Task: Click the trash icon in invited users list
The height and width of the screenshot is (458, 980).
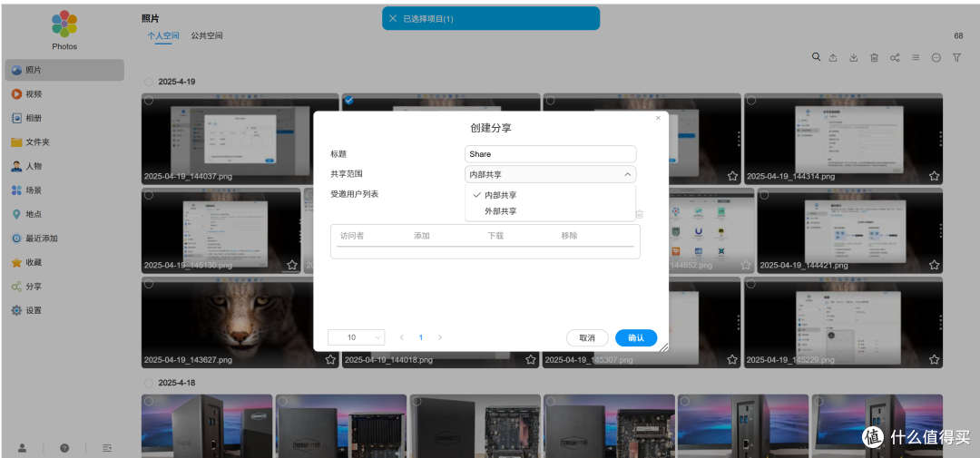Action: coord(639,214)
